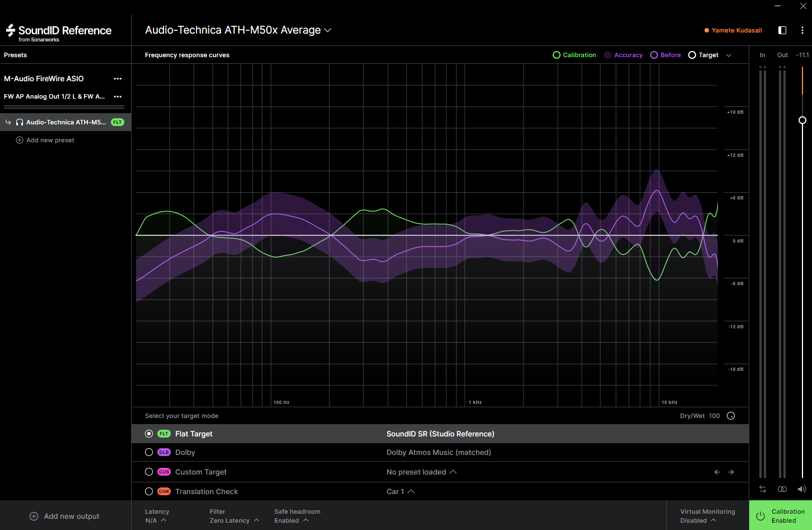This screenshot has height=530, width=812.
Task: Click the FW AP Analog Out 1/2 output name
Action: pyautogui.click(x=54, y=97)
